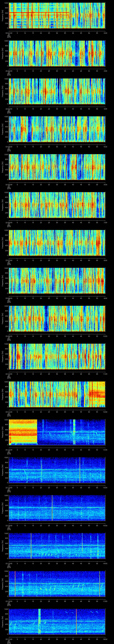Viewport: 114px width, 644px height.
Task: Click the '22:16:00' start time label
Action: click(x=9, y=601)
